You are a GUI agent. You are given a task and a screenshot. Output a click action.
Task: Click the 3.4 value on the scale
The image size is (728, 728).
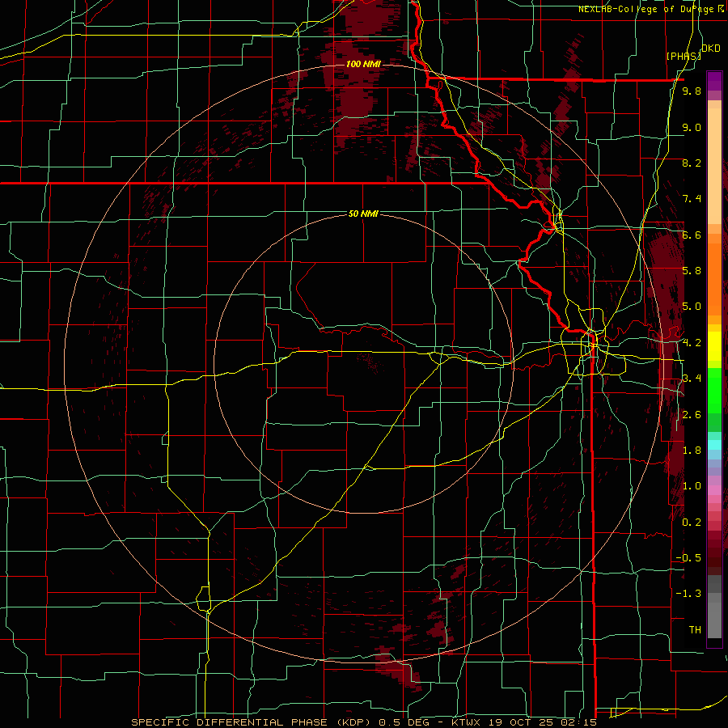[692, 379]
